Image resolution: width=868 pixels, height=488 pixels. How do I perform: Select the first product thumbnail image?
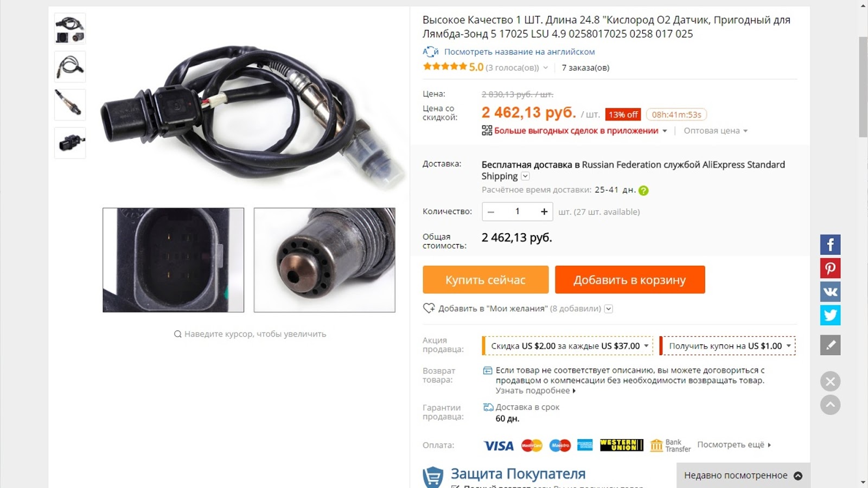point(70,29)
